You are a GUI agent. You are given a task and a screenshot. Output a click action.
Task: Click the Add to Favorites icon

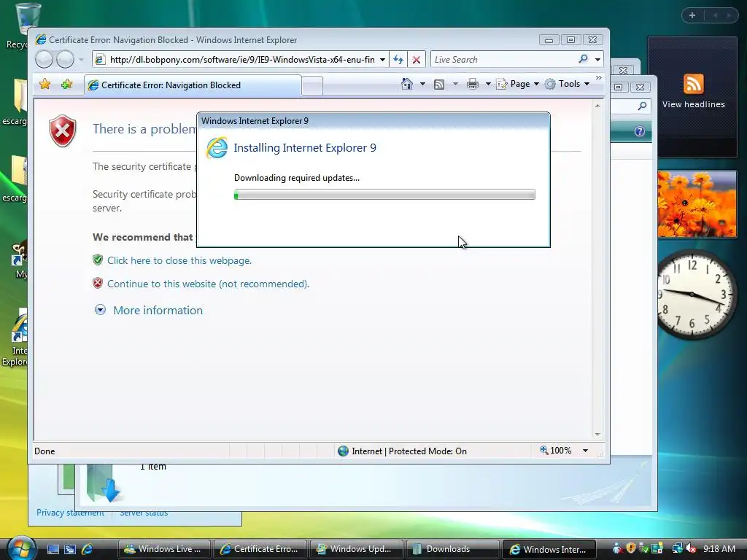click(x=66, y=85)
